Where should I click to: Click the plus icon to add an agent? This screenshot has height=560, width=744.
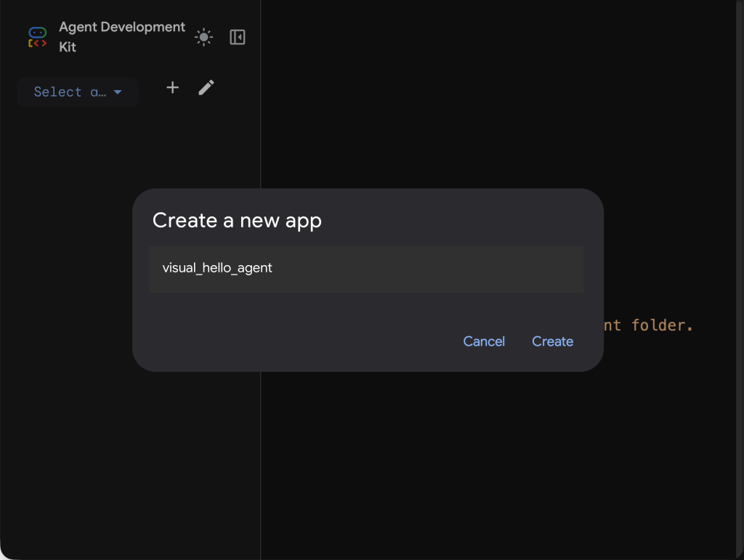pos(172,88)
